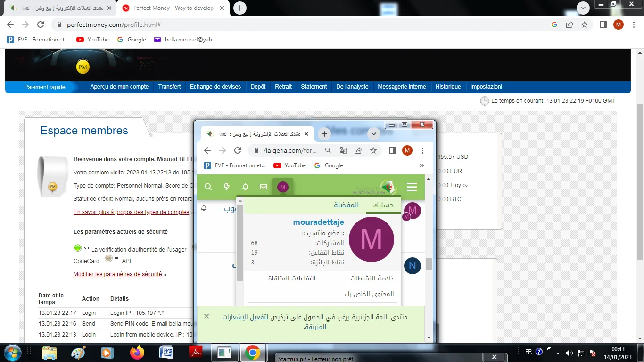The width and height of the screenshot is (644, 362).
Task: Open tab search dropdown in popup window
Action: (x=373, y=134)
